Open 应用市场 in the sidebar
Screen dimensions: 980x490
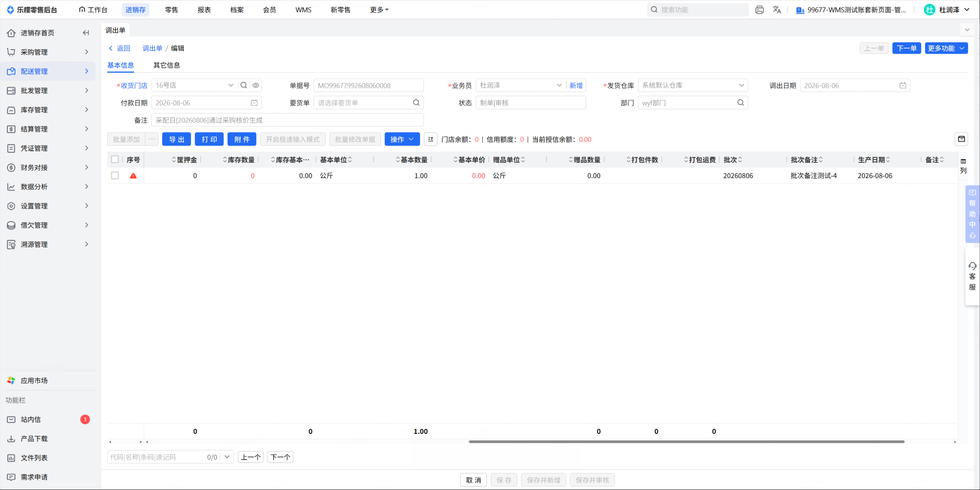pyautogui.click(x=34, y=381)
